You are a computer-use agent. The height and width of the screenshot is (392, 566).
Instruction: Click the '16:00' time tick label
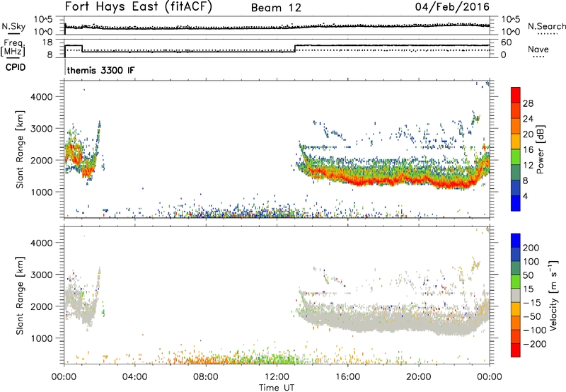[x=347, y=377]
